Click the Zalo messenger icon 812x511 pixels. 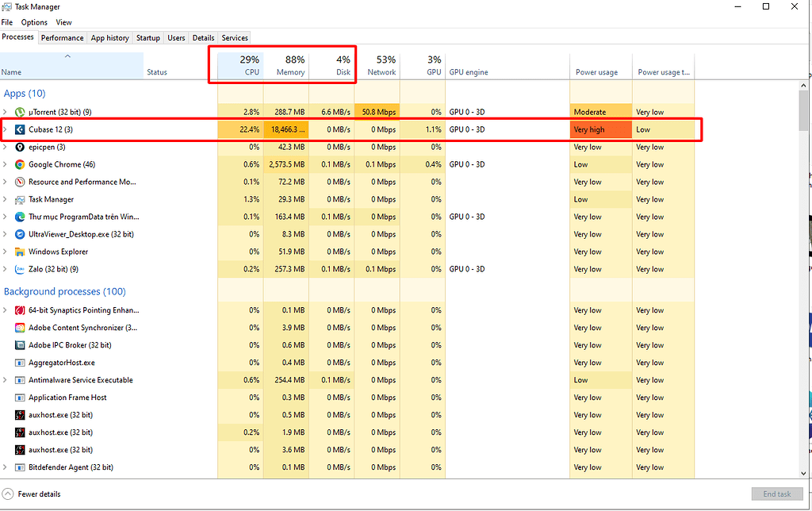(x=20, y=269)
